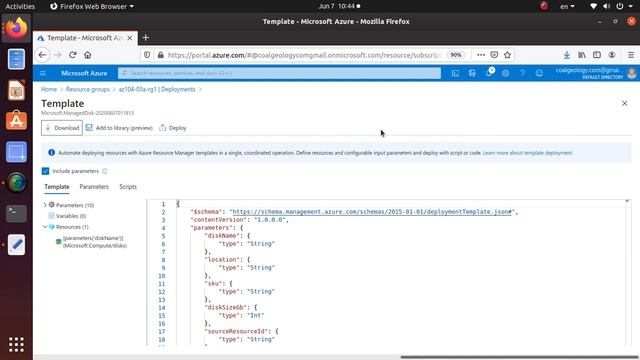Click the Deploy button

tap(173, 128)
